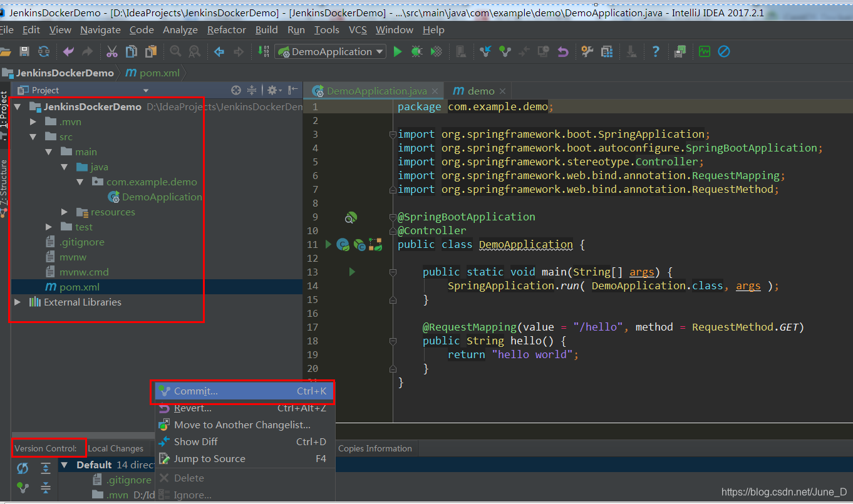Select Jump to Source in context menu
853x504 pixels.
(x=244, y=459)
